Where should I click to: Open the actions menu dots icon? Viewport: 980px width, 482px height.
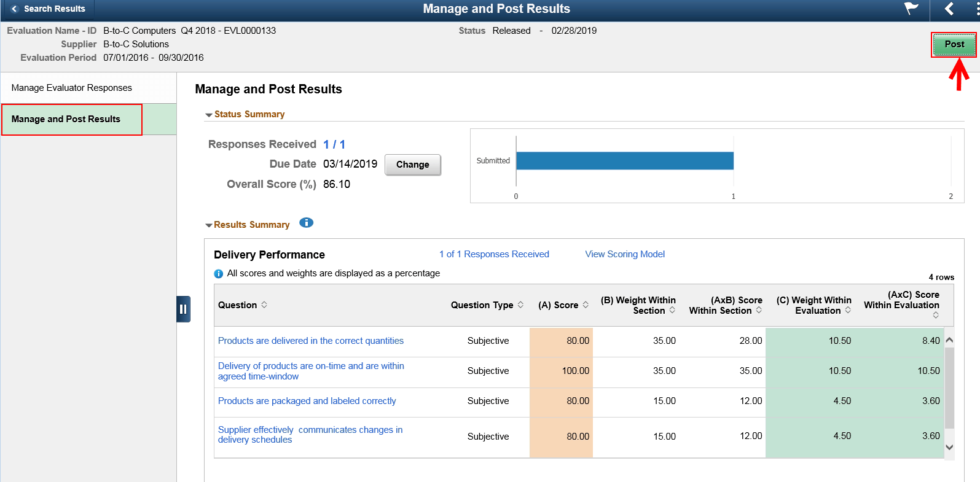977,9
